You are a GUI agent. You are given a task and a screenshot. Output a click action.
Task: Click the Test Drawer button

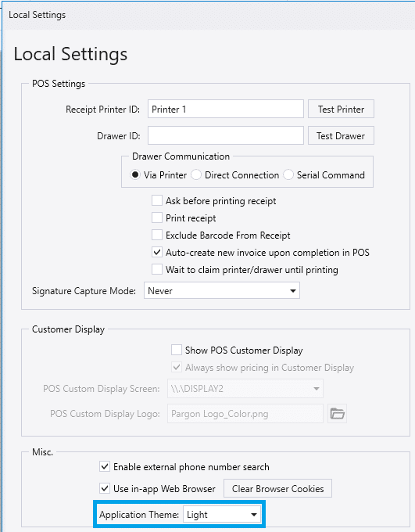point(341,135)
